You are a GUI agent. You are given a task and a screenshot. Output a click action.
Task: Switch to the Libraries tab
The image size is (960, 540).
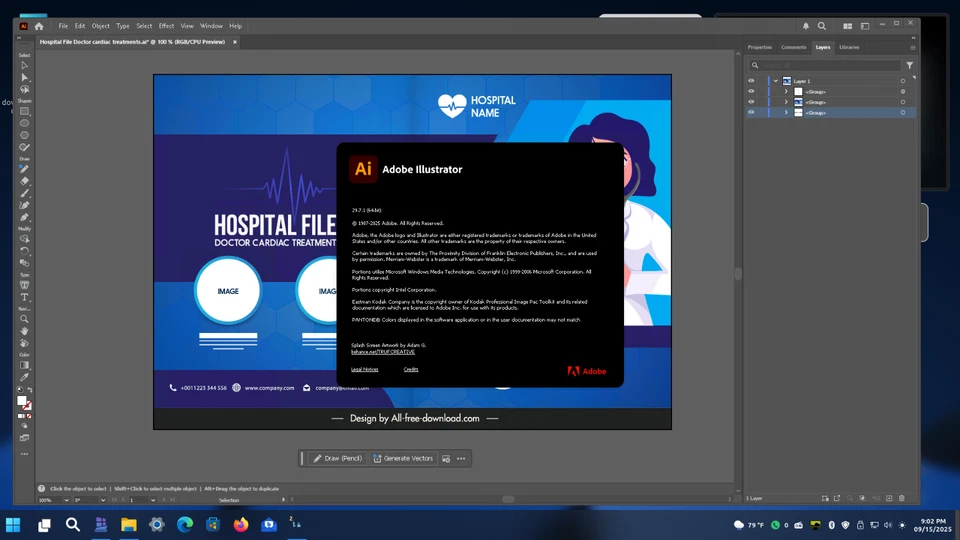click(x=849, y=47)
